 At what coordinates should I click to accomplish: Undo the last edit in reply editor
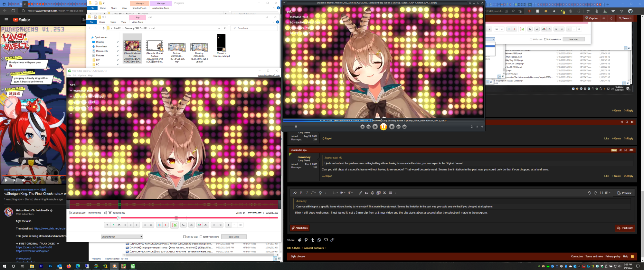(x=589, y=193)
